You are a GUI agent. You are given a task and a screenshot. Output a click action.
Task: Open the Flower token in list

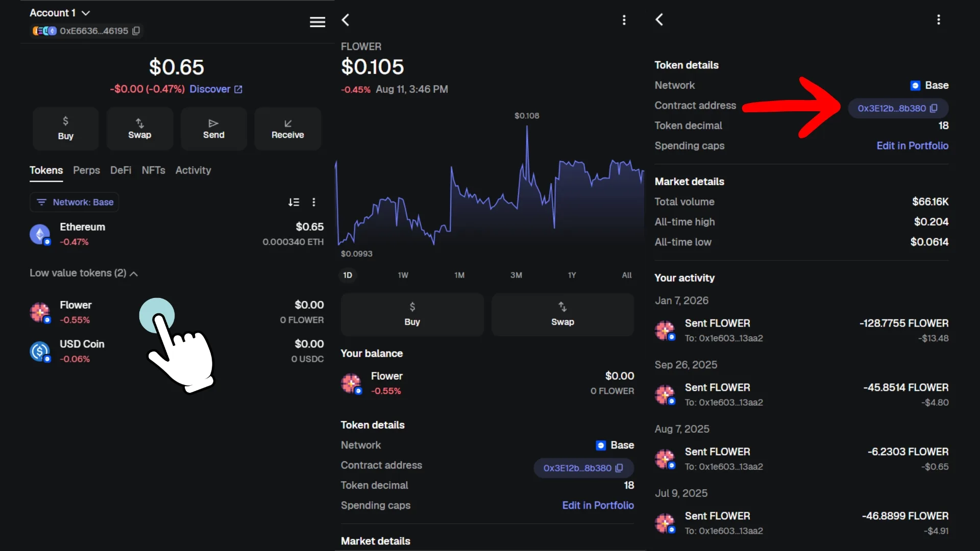177,312
